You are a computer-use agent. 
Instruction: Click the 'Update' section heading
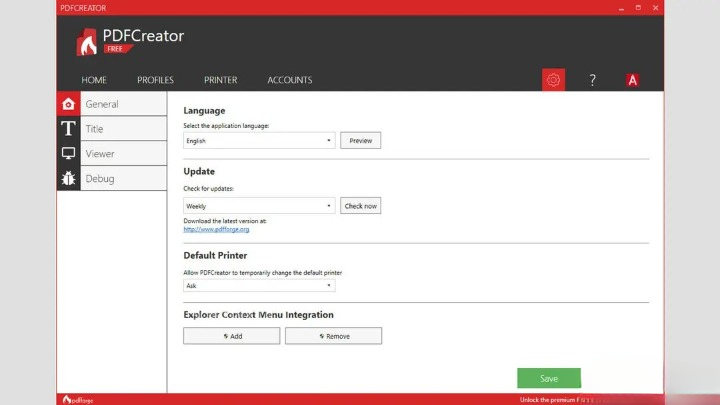[x=199, y=171]
